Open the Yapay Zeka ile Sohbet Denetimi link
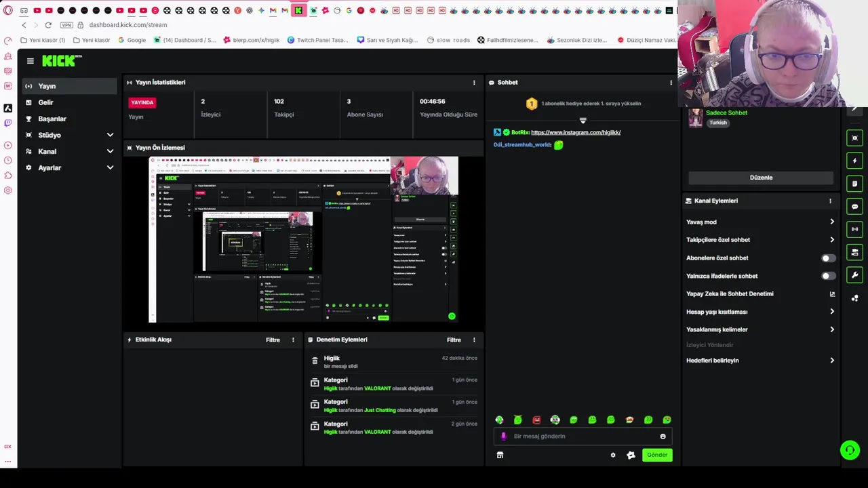868x488 pixels. [760, 294]
